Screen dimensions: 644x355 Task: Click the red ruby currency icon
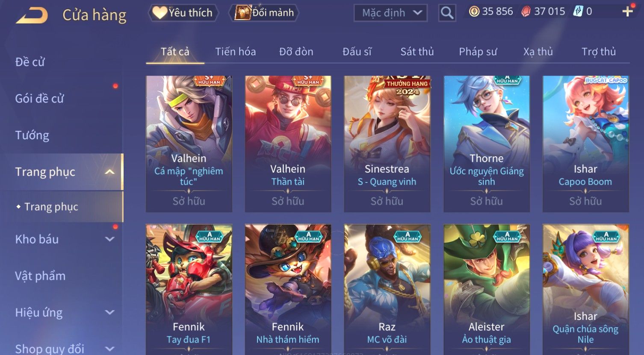526,12
